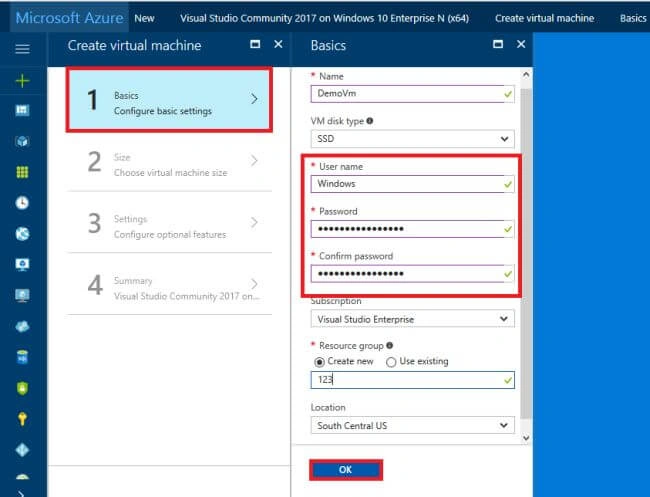Open step 3 Settings optional features

pyautogui.click(x=169, y=223)
